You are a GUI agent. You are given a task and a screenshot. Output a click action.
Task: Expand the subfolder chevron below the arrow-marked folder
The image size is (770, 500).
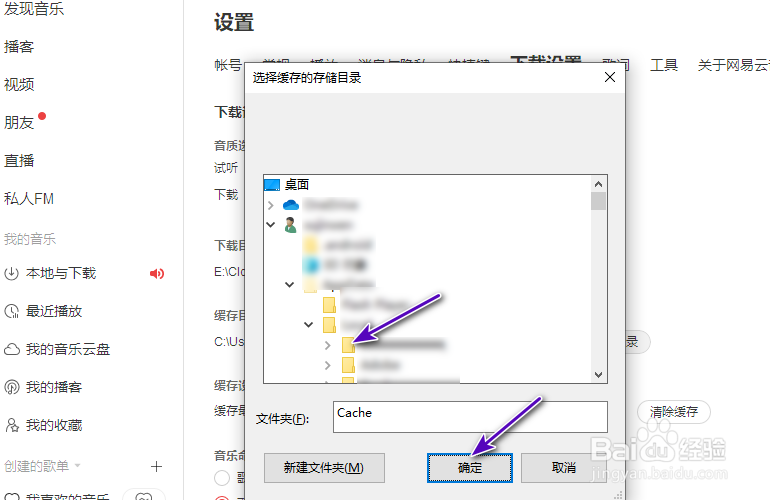coord(328,365)
